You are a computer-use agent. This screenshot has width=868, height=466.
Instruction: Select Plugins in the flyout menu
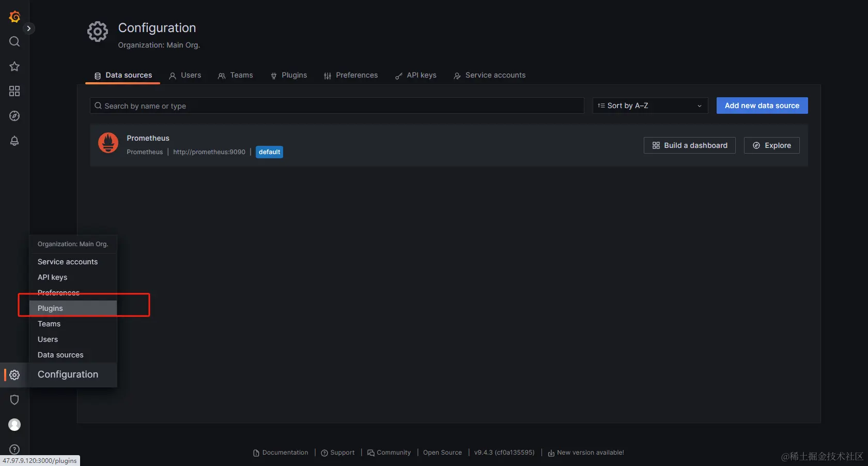[x=73, y=308]
